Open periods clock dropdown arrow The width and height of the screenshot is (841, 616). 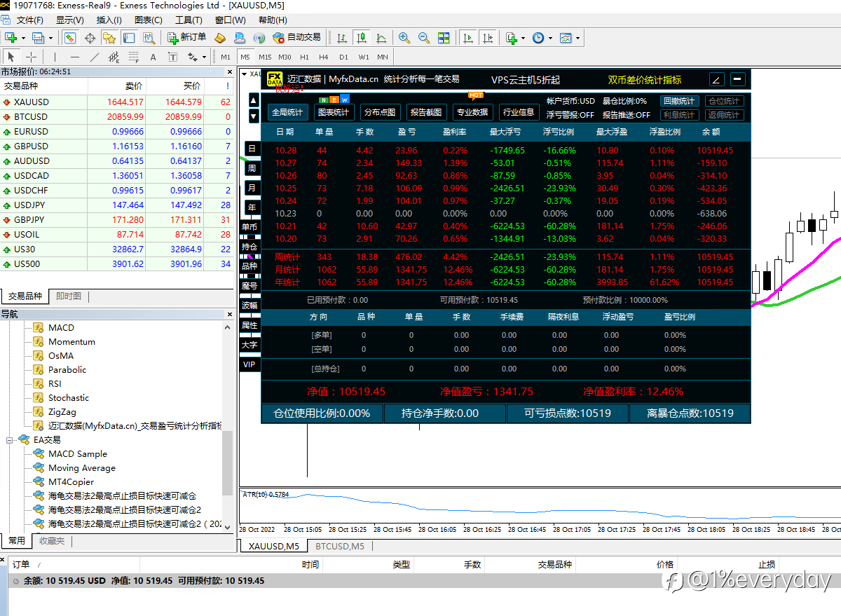coord(550,38)
